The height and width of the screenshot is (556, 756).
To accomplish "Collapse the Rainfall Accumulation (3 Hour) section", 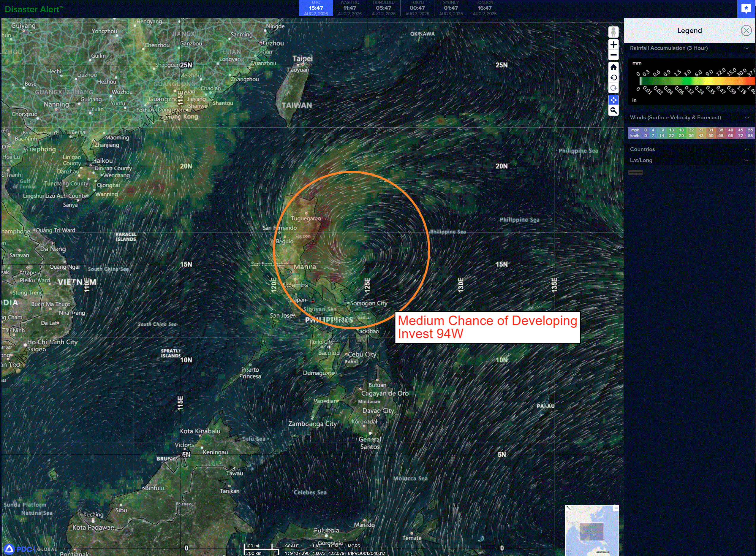I will click(746, 48).
